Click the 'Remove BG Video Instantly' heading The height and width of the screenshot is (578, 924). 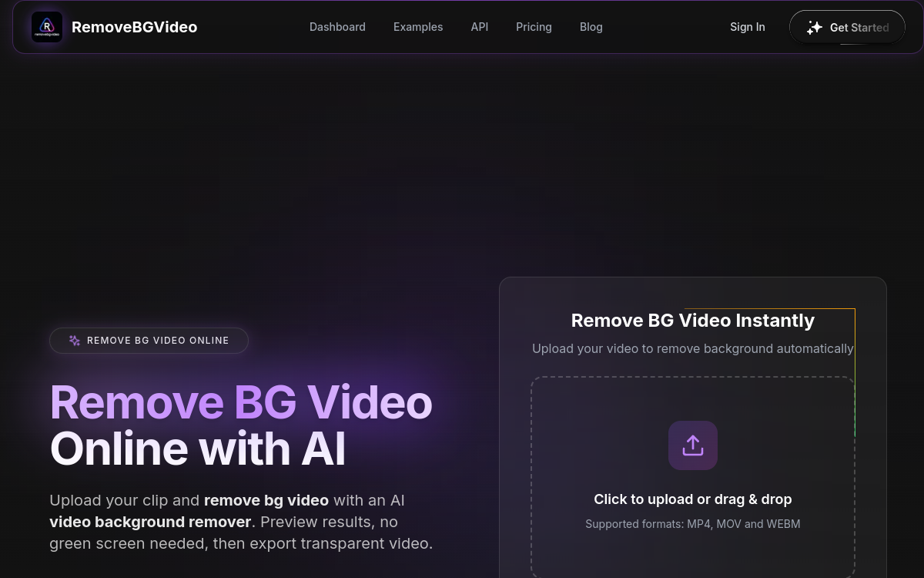[x=693, y=321]
